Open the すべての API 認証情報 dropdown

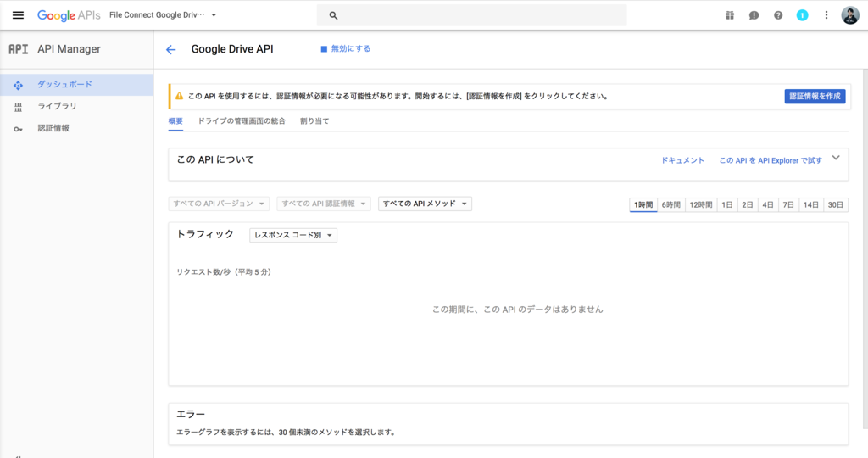click(x=324, y=204)
